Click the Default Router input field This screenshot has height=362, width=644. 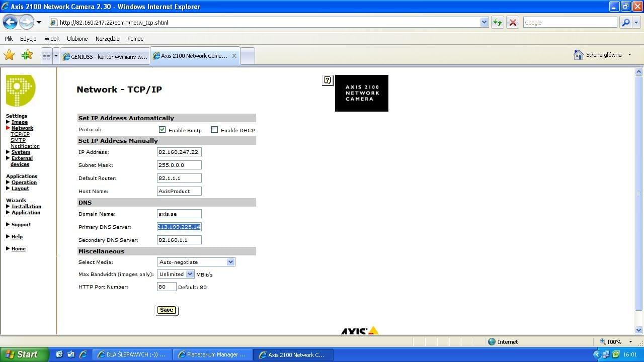click(x=179, y=178)
